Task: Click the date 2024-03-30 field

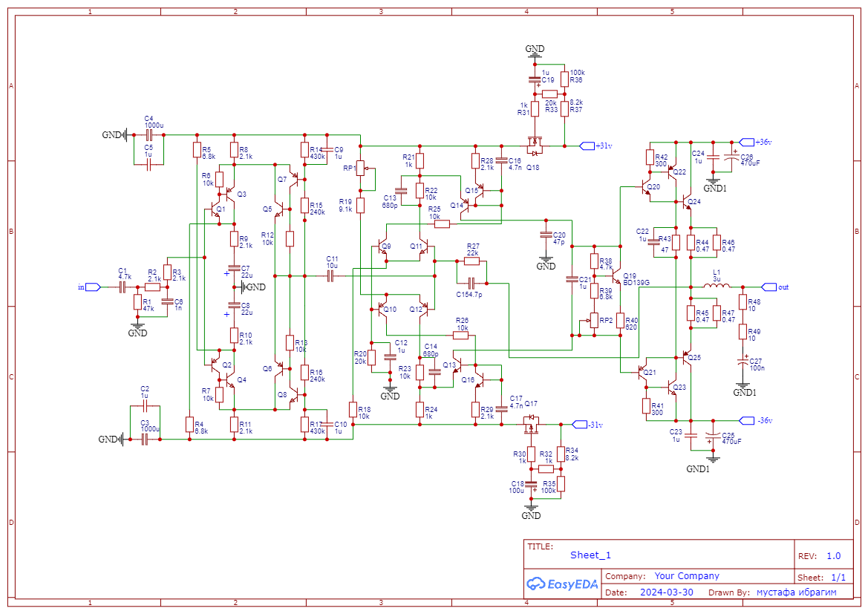Action: click(665, 592)
